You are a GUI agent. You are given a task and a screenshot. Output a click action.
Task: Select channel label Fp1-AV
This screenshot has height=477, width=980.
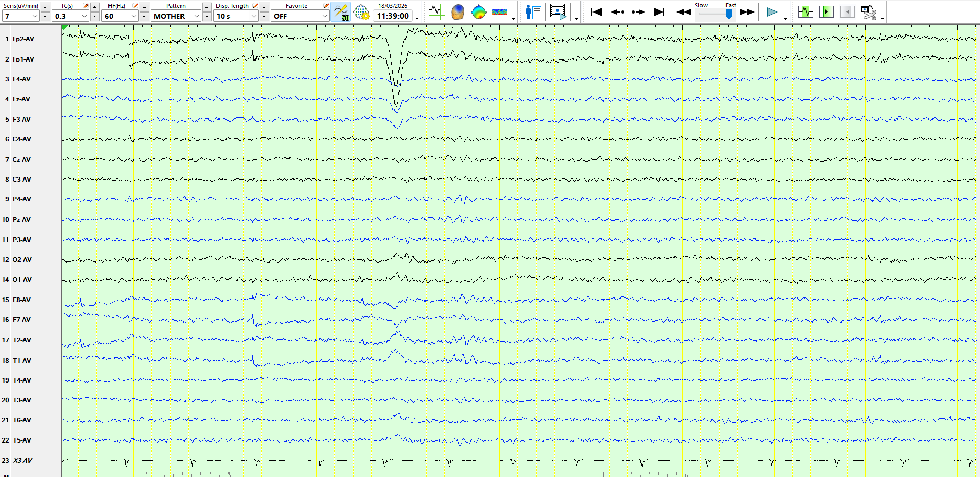point(23,59)
